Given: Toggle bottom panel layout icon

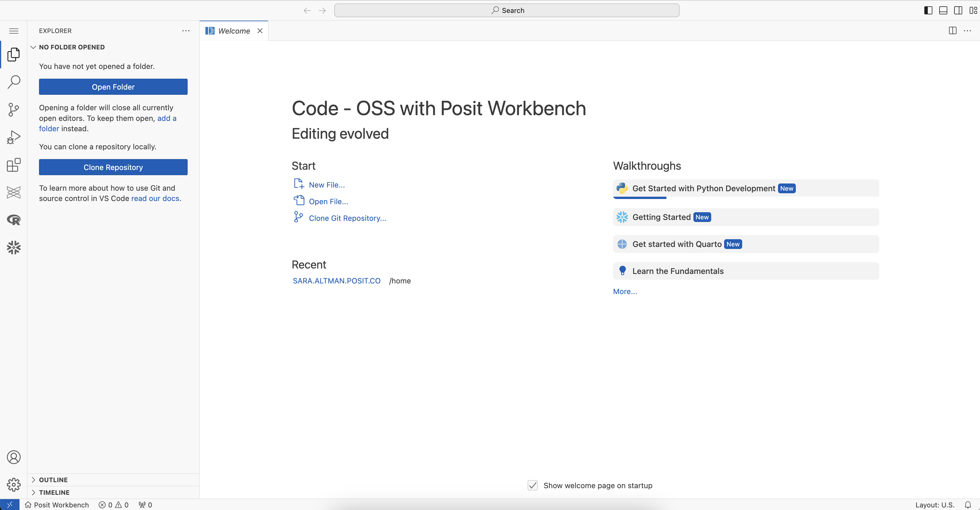Looking at the screenshot, I should coord(944,10).
